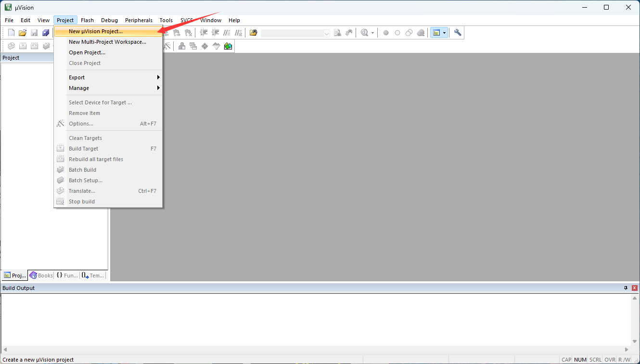Open the Pack Installer icon
The image size is (640, 364).
[228, 46]
